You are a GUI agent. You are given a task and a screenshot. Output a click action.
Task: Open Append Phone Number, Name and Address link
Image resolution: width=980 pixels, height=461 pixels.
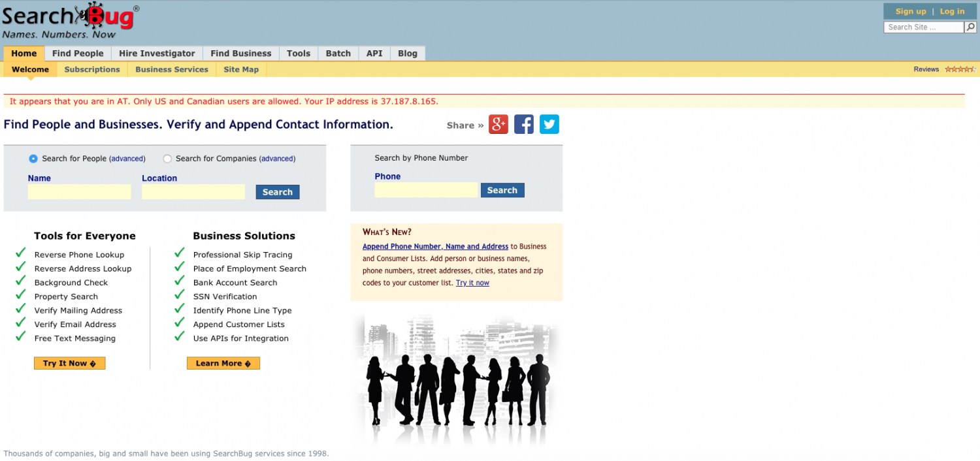435,246
